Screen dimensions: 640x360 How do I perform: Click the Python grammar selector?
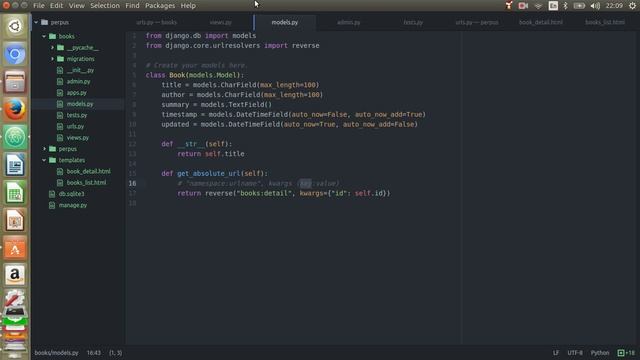point(600,353)
